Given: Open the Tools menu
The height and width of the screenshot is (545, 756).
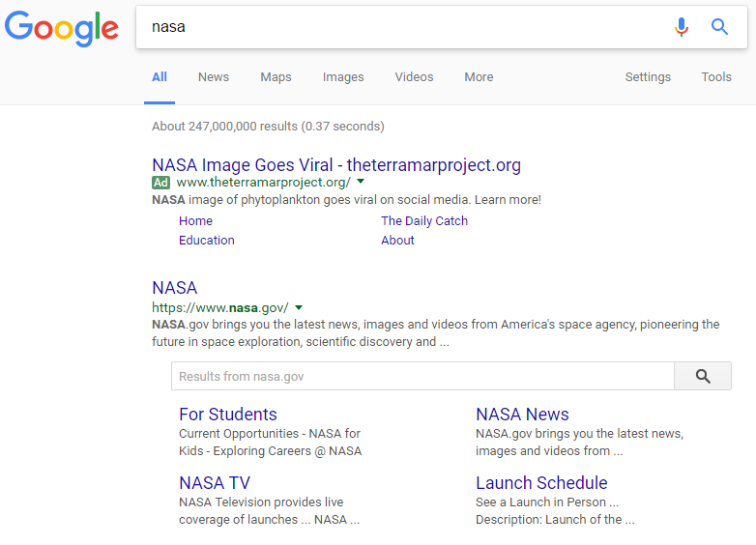Looking at the screenshot, I should click(716, 77).
